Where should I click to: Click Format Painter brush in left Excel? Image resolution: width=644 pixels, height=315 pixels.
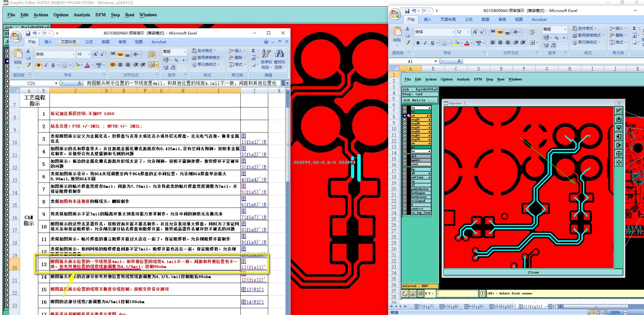click(28, 65)
